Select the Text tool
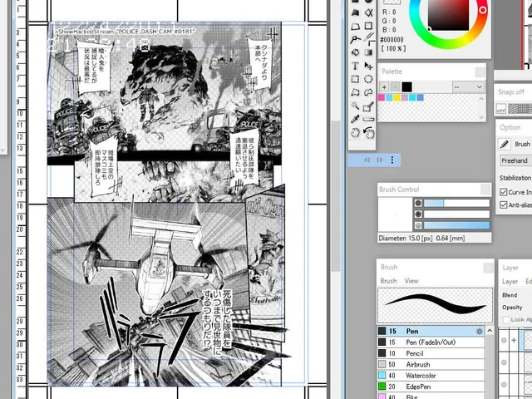This screenshot has height=399, width=532. point(355,66)
